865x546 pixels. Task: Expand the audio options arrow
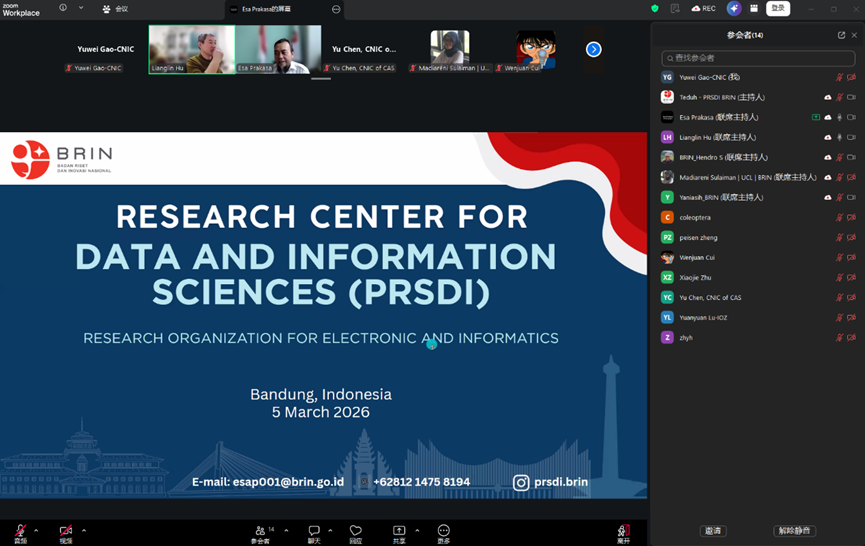36,530
